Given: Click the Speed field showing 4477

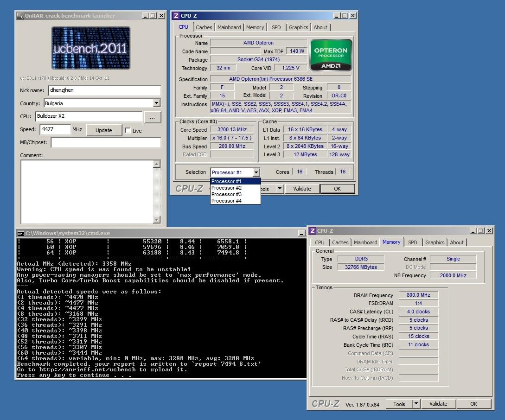Looking at the screenshot, I should pyautogui.click(x=55, y=129).
